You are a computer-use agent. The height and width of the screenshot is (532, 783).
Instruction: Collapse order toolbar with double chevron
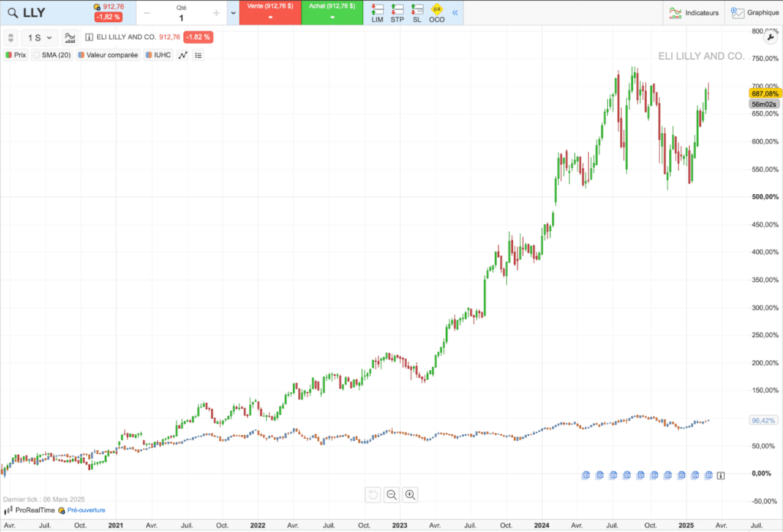(455, 12)
